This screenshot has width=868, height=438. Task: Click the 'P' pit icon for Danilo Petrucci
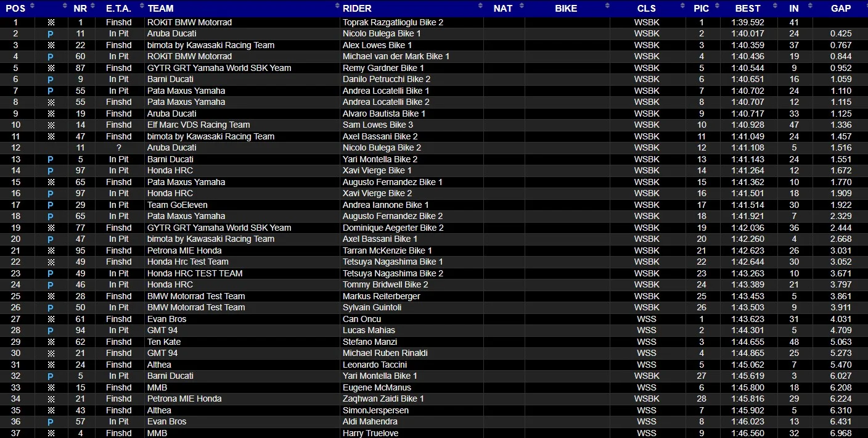tap(51, 80)
